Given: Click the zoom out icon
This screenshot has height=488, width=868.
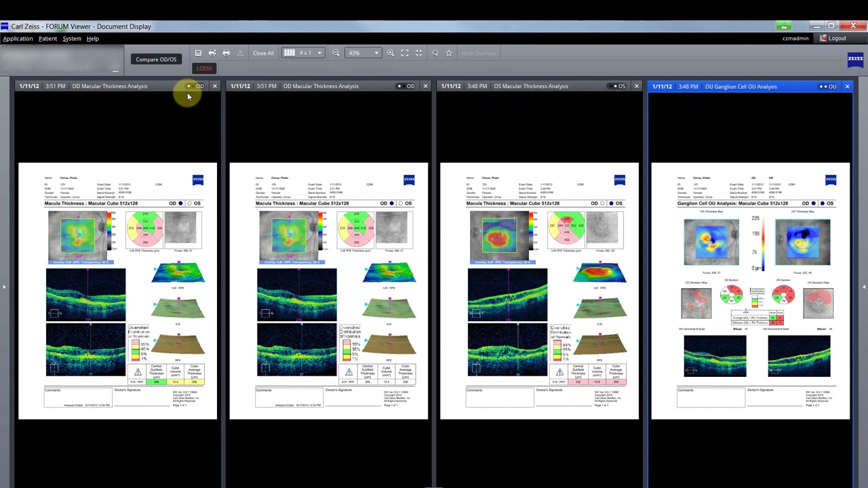Looking at the screenshot, I should coord(336,53).
